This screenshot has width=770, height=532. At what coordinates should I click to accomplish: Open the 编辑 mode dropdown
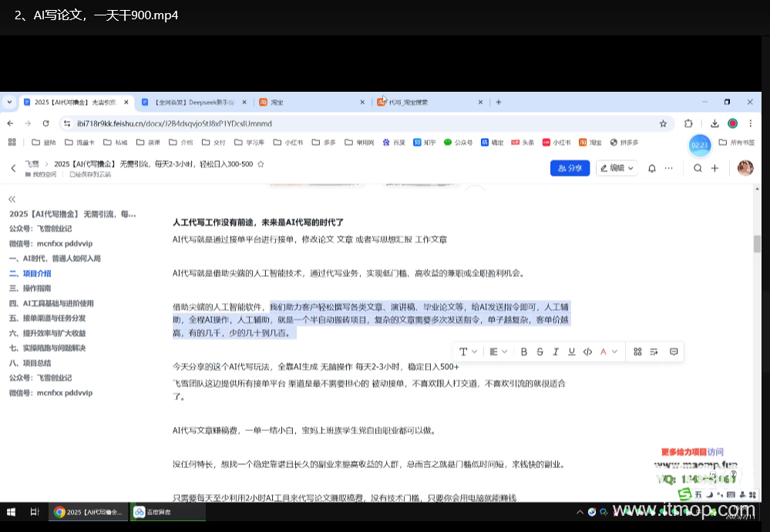(x=616, y=168)
